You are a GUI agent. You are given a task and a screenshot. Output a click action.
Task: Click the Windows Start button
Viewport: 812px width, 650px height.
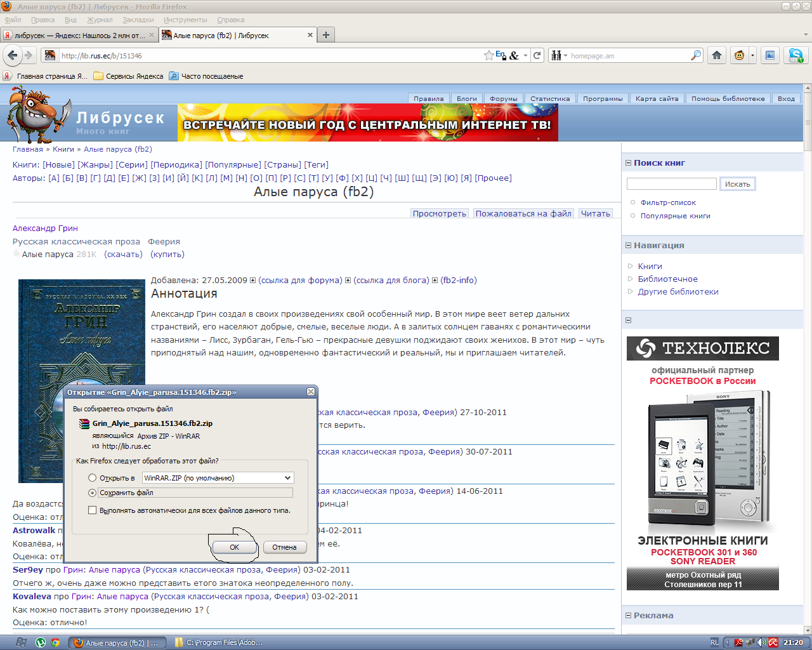click(20, 642)
